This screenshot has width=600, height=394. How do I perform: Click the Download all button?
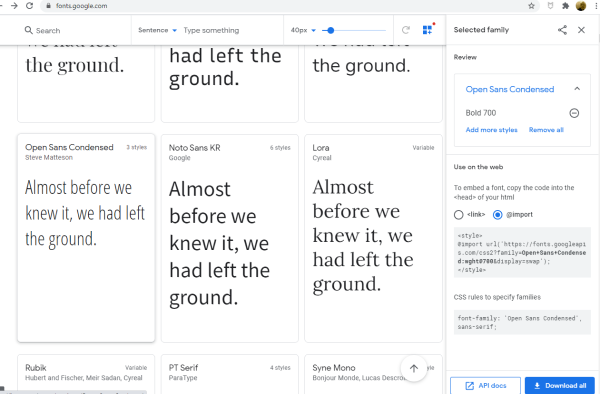560,385
